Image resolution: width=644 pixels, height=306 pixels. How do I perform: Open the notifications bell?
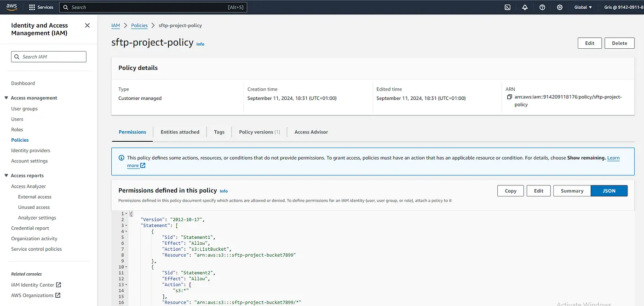[525, 7]
